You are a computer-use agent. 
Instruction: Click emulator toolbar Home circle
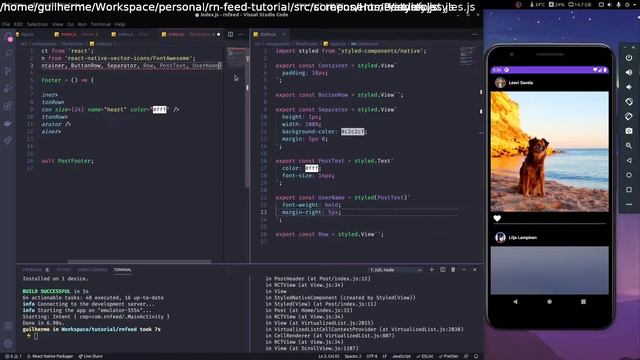[629, 175]
